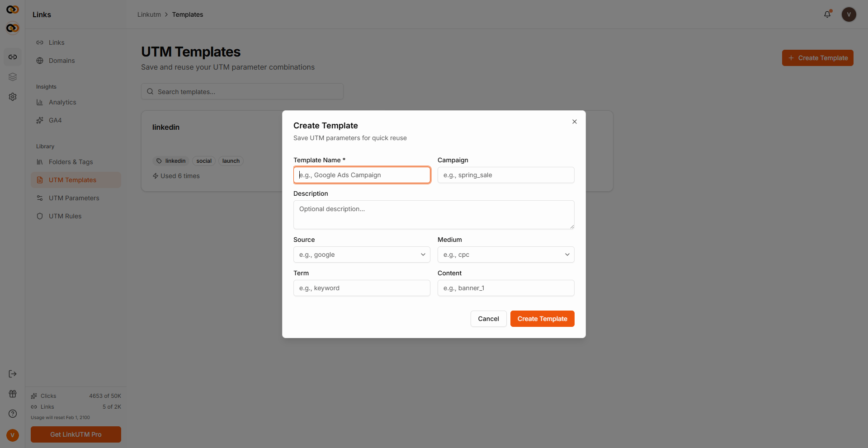Click the LinkUTM logo at top left

coord(13,9)
